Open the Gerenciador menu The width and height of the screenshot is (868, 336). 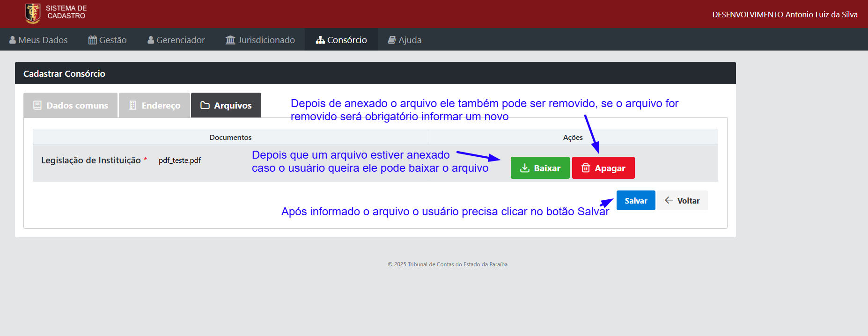(176, 40)
